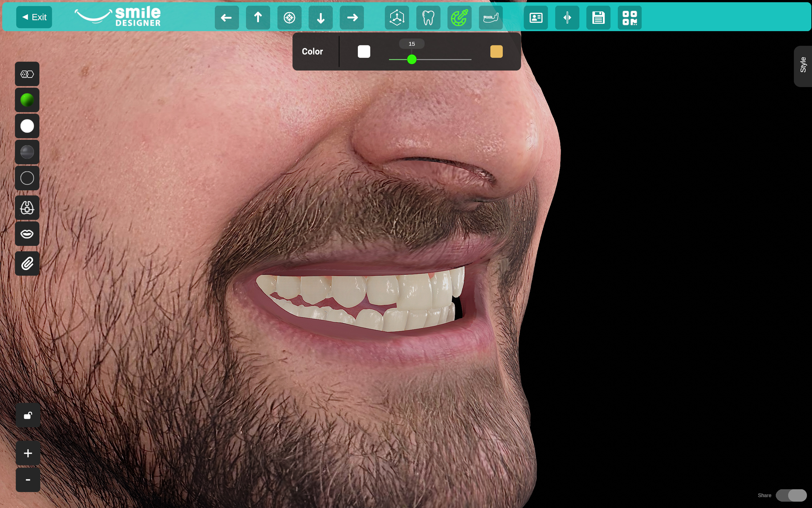Open the QR code icon

click(x=630, y=17)
